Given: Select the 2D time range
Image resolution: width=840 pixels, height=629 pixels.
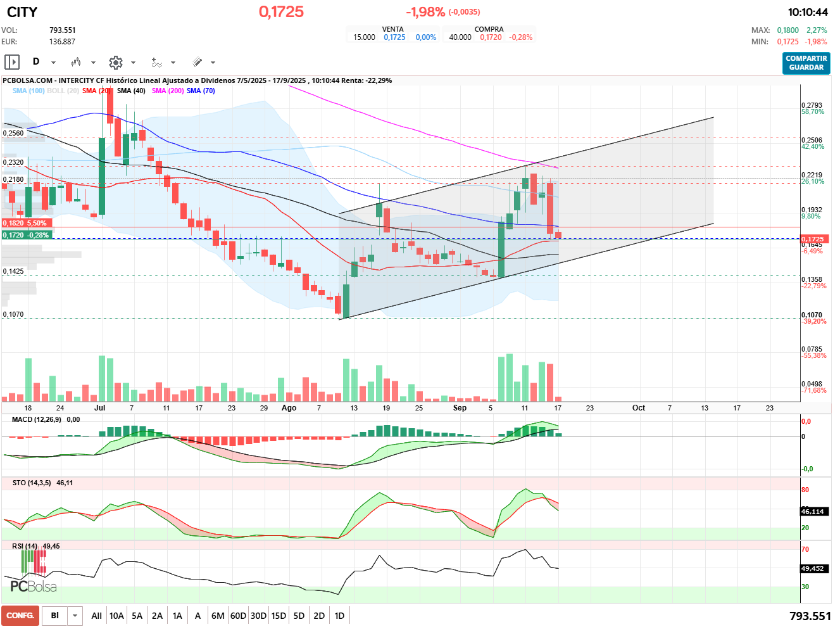Looking at the screenshot, I should coord(319,616).
